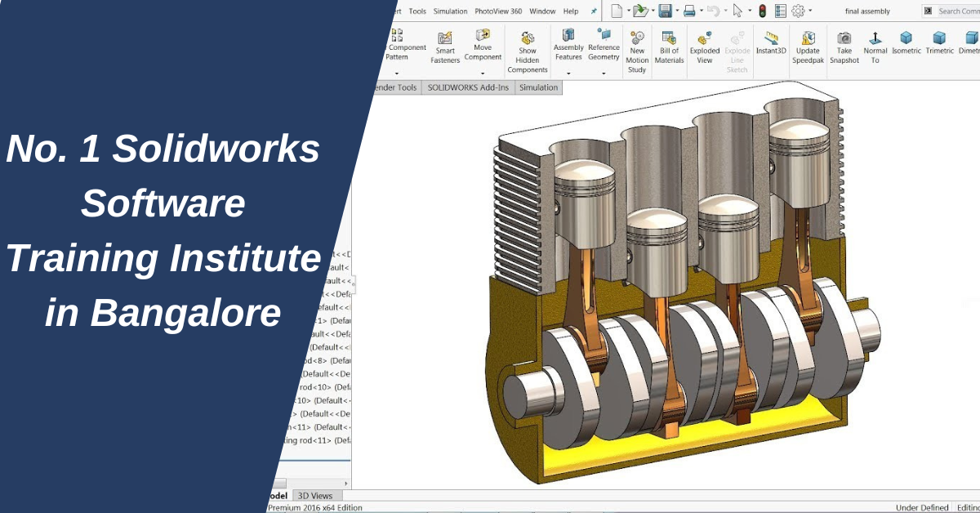Select the tree row ending 'rod<8> (Defa'

point(326,360)
